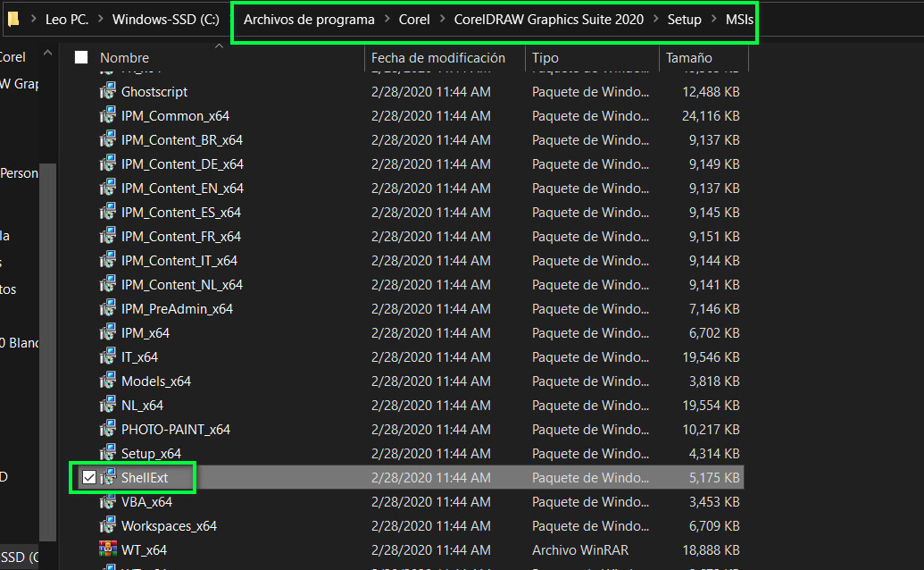Go to Archivos de programa breadcrumb

pos(314,20)
